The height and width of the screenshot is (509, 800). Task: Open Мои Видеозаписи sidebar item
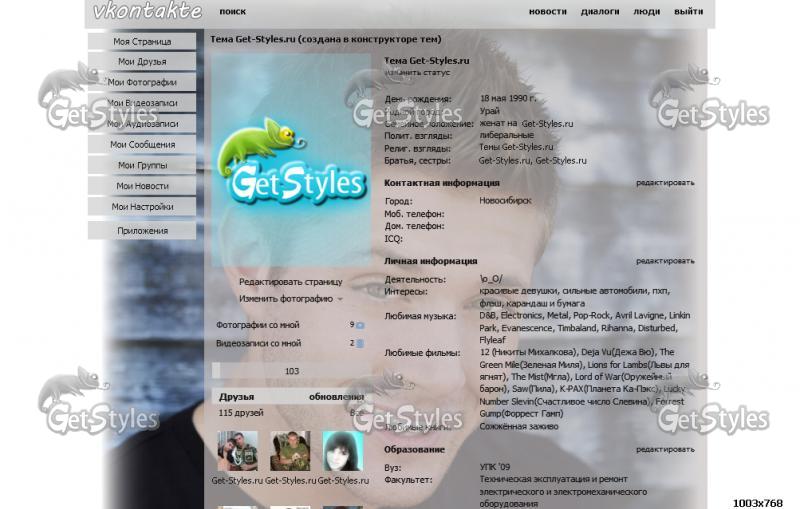(142, 103)
